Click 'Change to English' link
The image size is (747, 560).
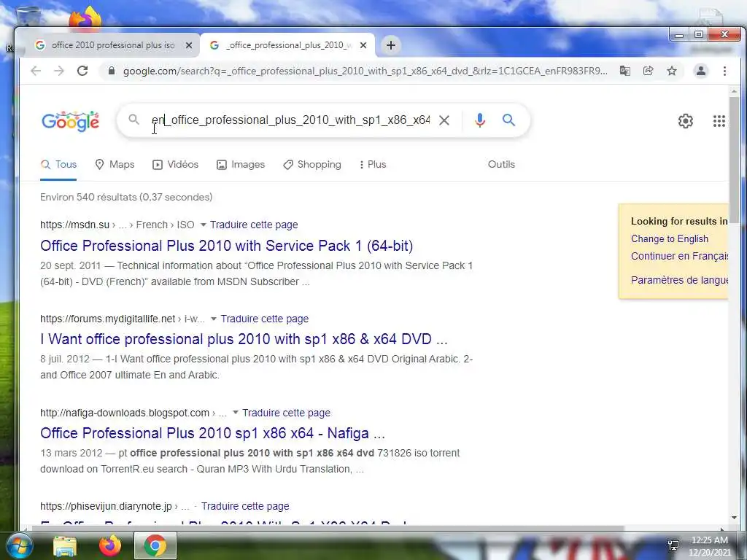pos(670,238)
